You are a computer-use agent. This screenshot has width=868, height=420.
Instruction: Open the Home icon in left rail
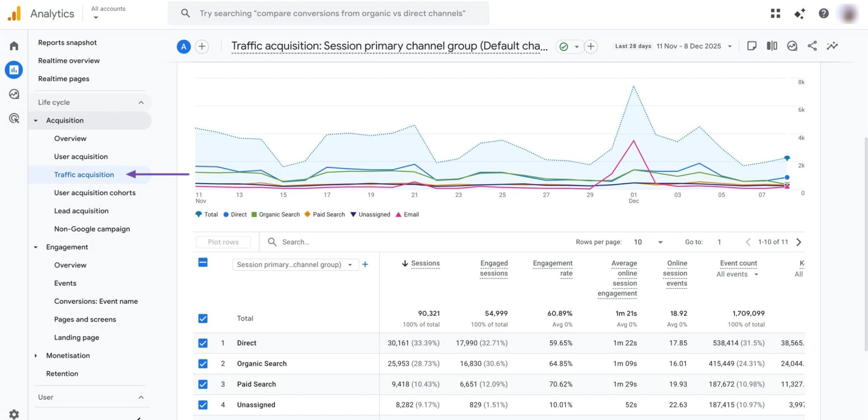[14, 46]
